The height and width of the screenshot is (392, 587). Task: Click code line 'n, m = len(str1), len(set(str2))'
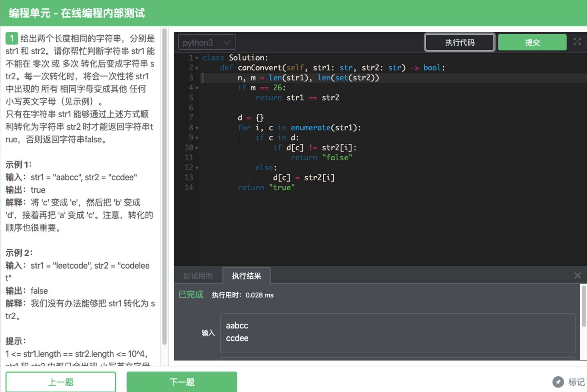[x=308, y=78]
